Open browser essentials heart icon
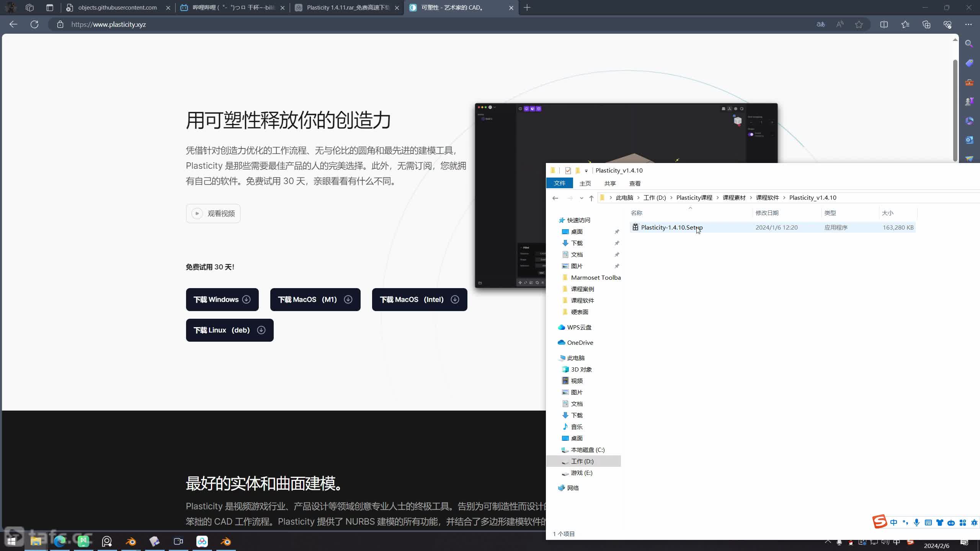Image resolution: width=980 pixels, height=551 pixels. coord(947,24)
